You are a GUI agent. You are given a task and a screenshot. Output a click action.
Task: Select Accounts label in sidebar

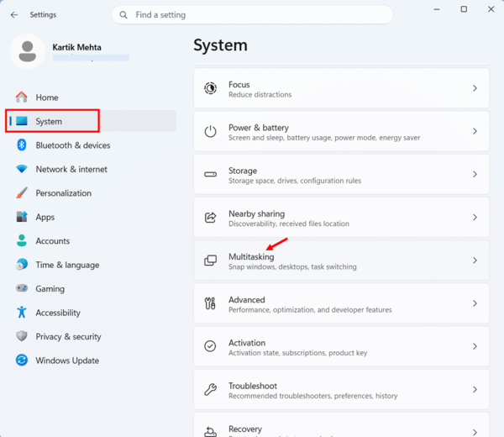click(x=53, y=241)
